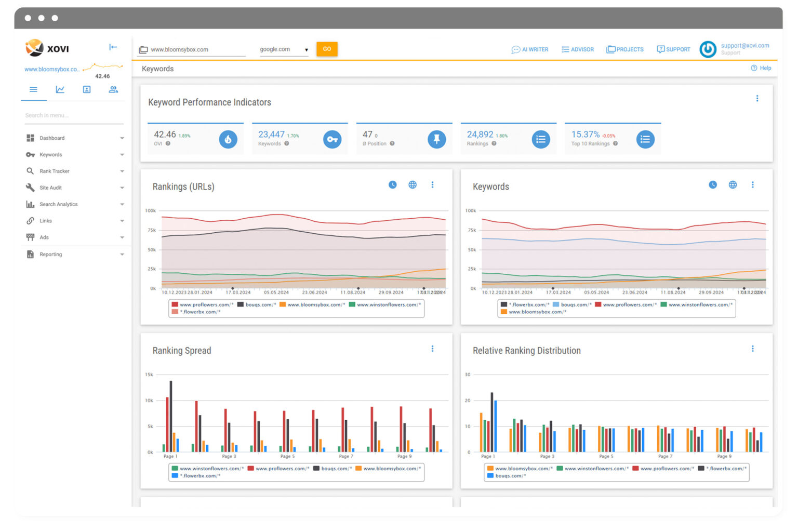Click the globe icon in the Keywords chart

pyautogui.click(x=733, y=184)
